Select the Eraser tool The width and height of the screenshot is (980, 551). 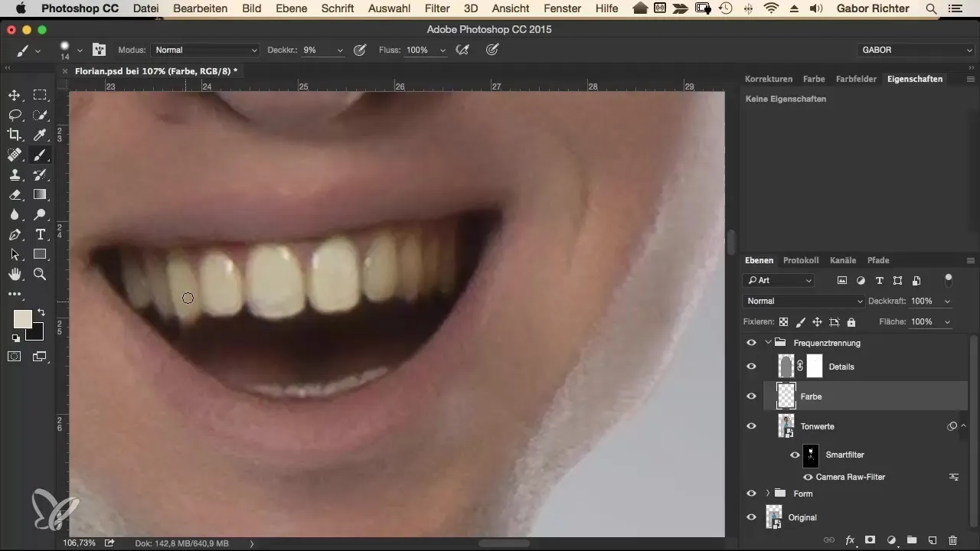coord(15,195)
